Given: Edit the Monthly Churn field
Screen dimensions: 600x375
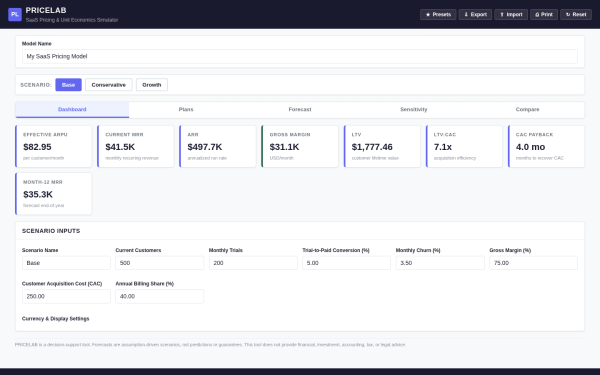Looking at the screenshot, I should click(x=440, y=263).
